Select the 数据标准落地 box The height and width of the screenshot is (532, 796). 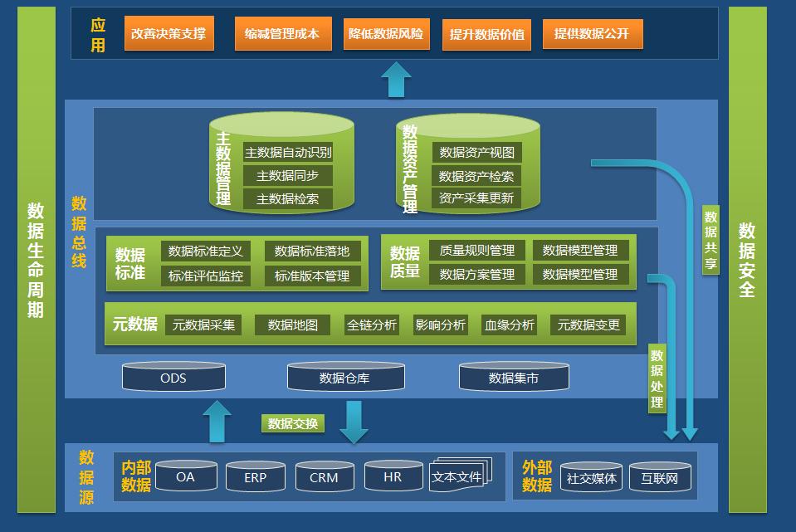[313, 251]
